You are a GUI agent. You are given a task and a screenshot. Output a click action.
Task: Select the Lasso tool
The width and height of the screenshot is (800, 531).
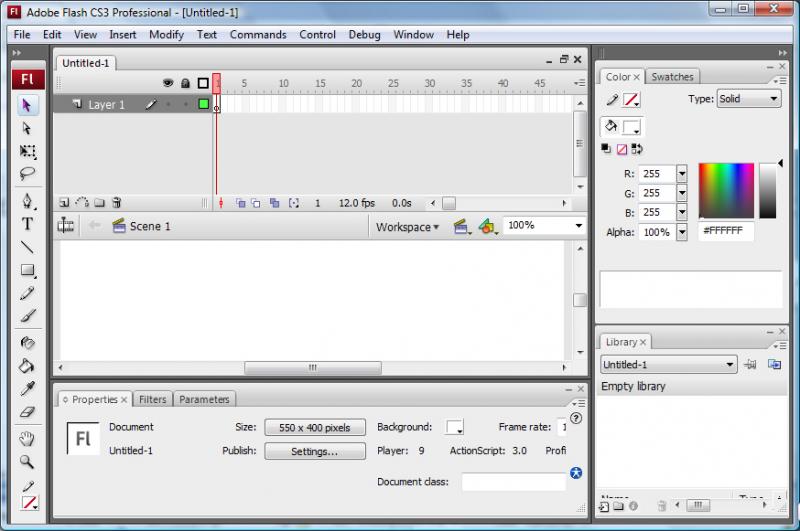tap(27, 173)
